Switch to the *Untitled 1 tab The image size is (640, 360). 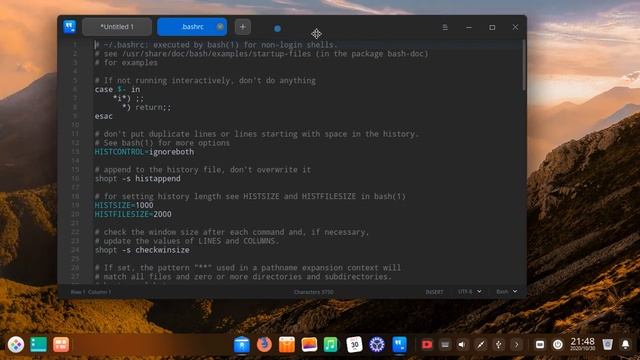[x=117, y=27]
